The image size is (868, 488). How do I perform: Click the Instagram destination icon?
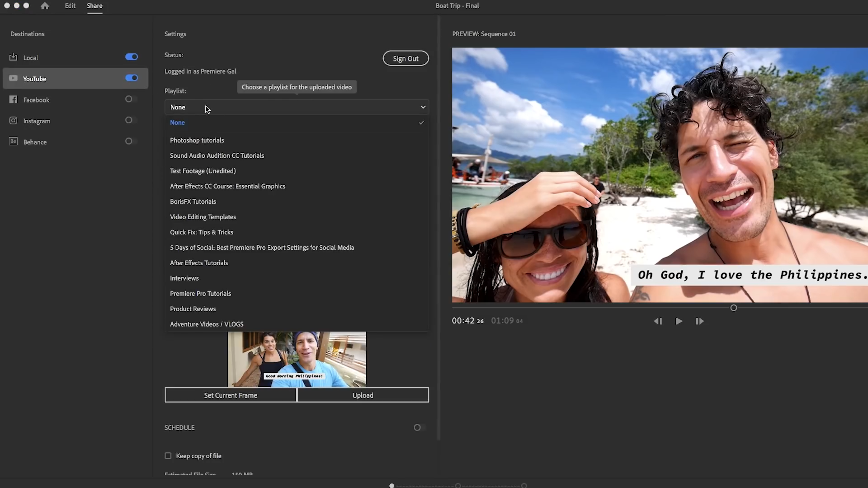13,121
